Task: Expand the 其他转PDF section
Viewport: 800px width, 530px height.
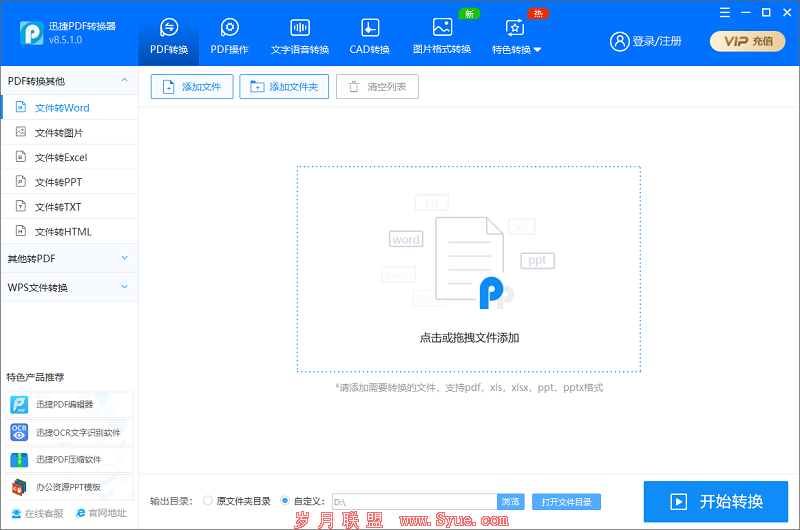Action: pos(70,259)
